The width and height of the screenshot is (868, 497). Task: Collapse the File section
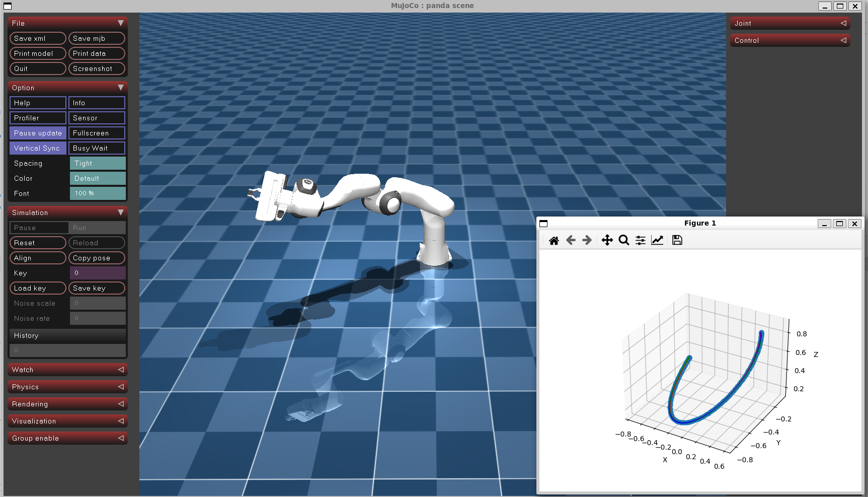[x=67, y=23]
